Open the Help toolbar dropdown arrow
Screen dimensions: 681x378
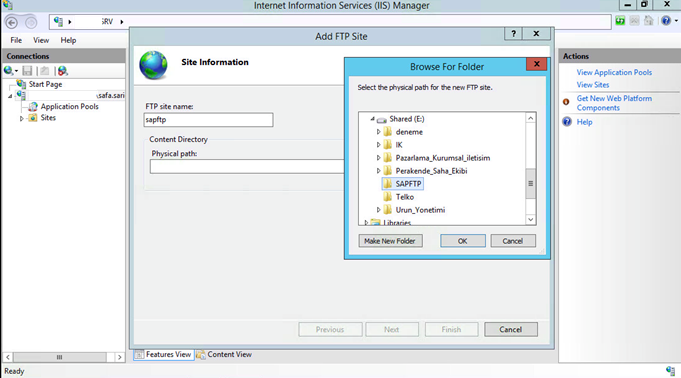pyautogui.click(x=676, y=21)
